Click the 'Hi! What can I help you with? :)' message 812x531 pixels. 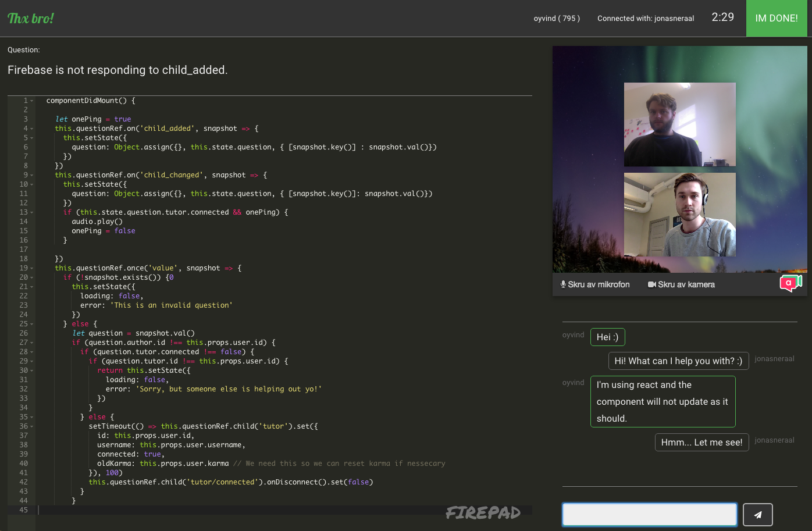(x=678, y=361)
